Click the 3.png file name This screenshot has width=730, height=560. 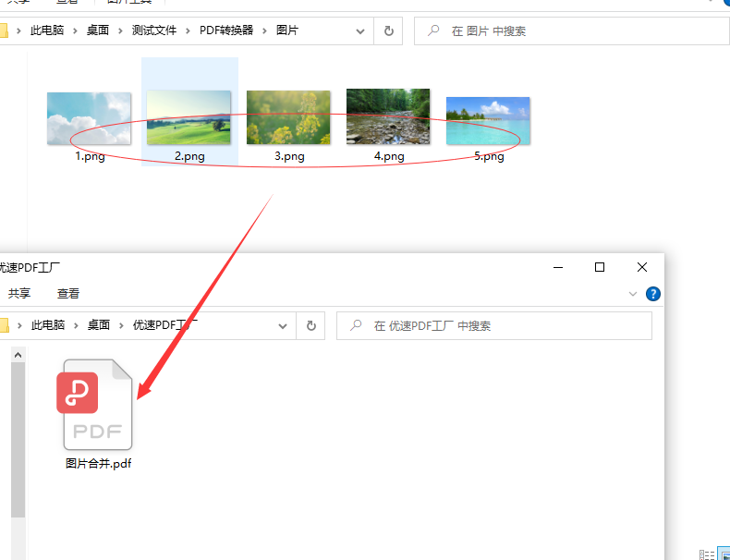pyautogui.click(x=289, y=156)
